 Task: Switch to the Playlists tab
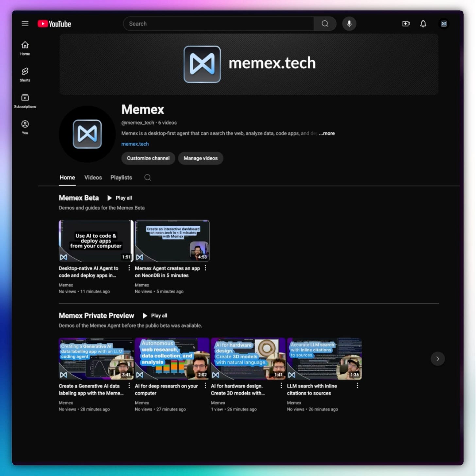coord(121,177)
